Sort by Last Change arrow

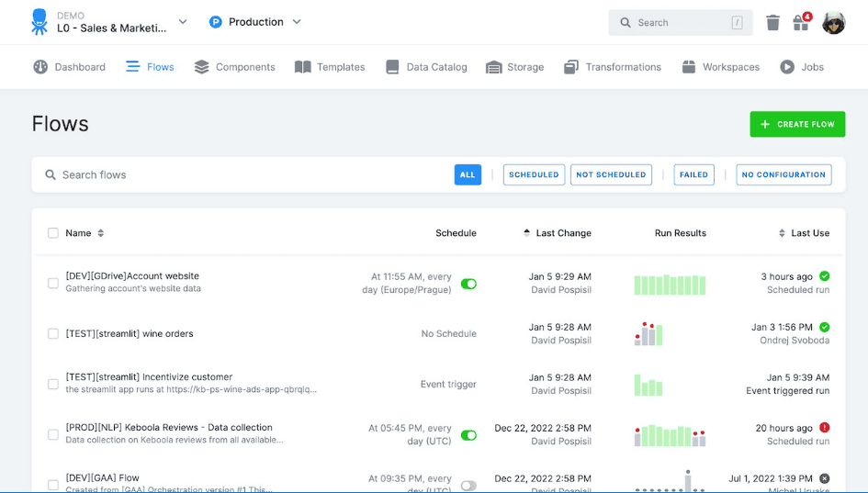(x=526, y=233)
